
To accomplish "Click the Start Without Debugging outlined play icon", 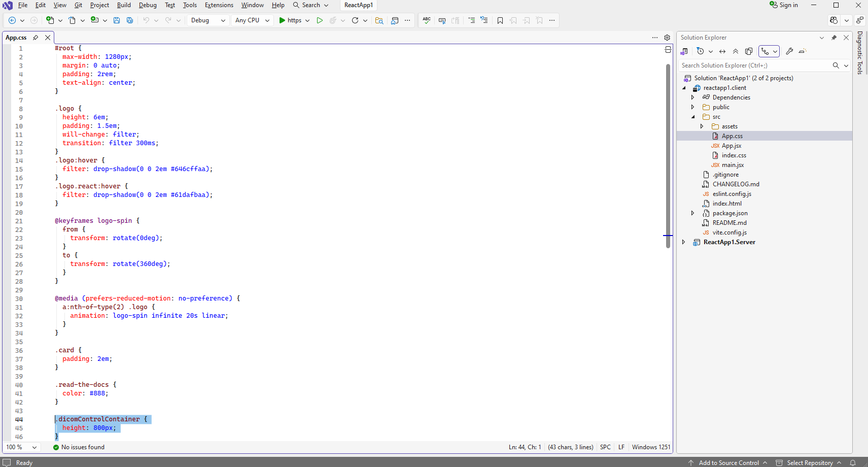I will 320,20.
